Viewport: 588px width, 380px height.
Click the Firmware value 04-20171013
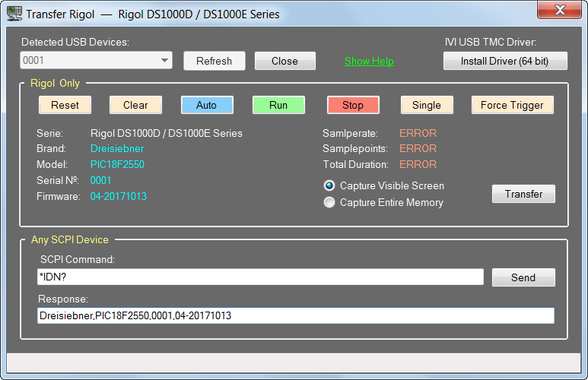[x=119, y=196]
